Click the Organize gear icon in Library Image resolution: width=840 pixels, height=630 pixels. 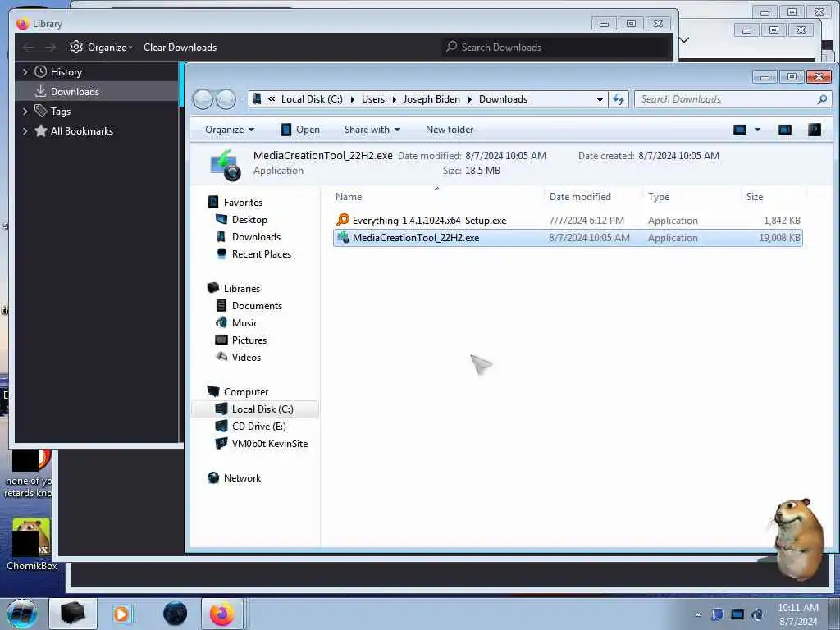coord(76,47)
